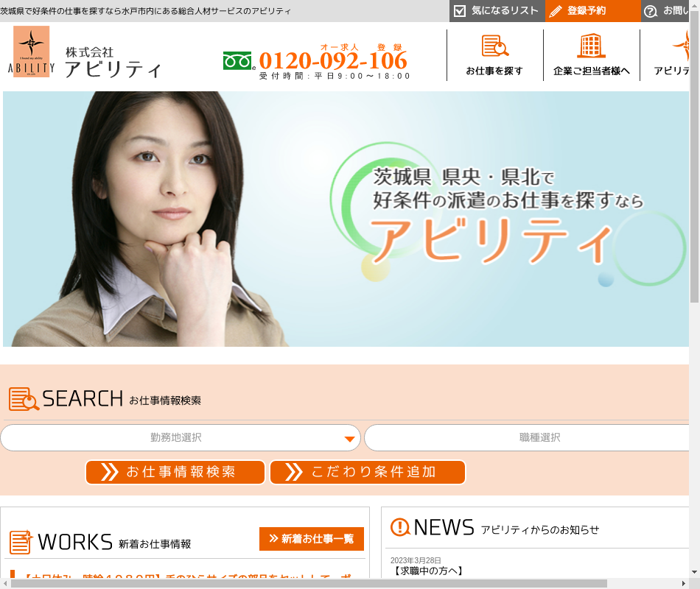Click the free dial phone icon
This screenshot has height=589, width=700.
coord(238,61)
